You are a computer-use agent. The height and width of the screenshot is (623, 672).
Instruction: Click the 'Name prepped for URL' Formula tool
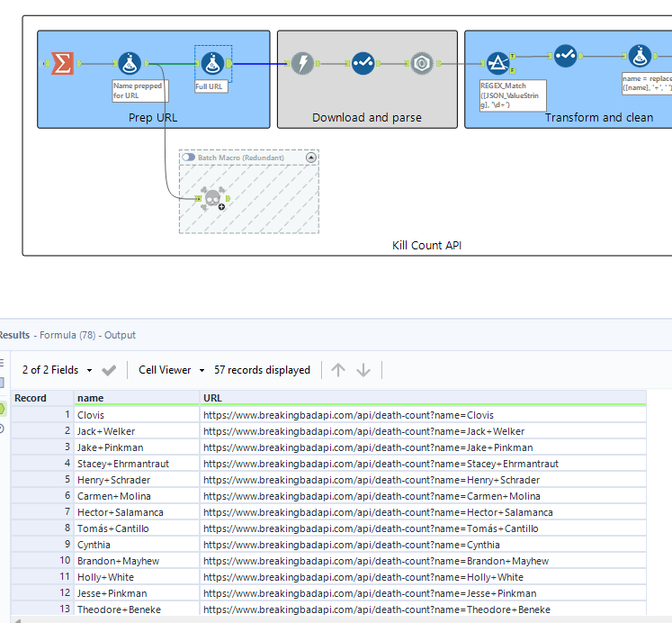click(130, 63)
